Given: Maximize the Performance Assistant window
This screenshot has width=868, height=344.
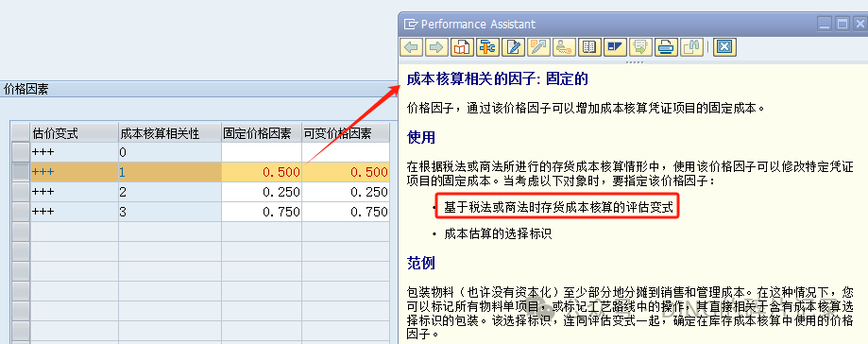Looking at the screenshot, I should [x=842, y=24].
